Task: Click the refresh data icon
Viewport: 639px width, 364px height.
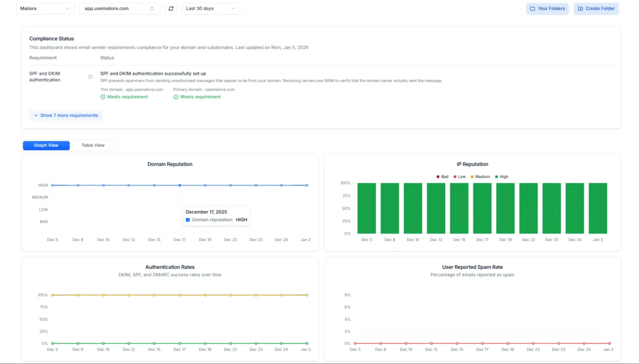Action: click(x=170, y=9)
